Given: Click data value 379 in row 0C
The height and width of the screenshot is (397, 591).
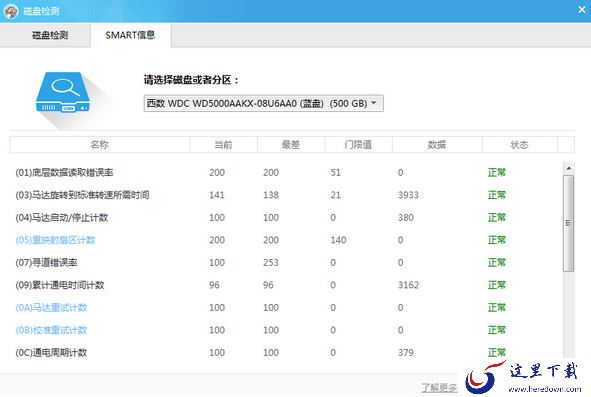Looking at the screenshot, I should [406, 353].
